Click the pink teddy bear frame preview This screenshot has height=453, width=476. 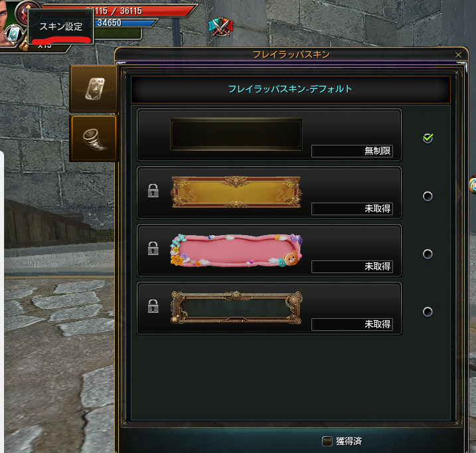236,250
